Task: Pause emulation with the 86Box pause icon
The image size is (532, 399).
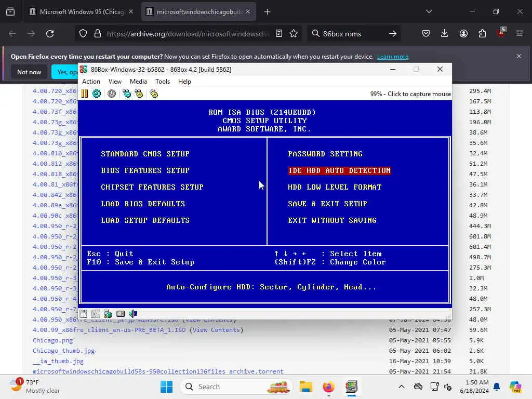Action: tap(85, 94)
